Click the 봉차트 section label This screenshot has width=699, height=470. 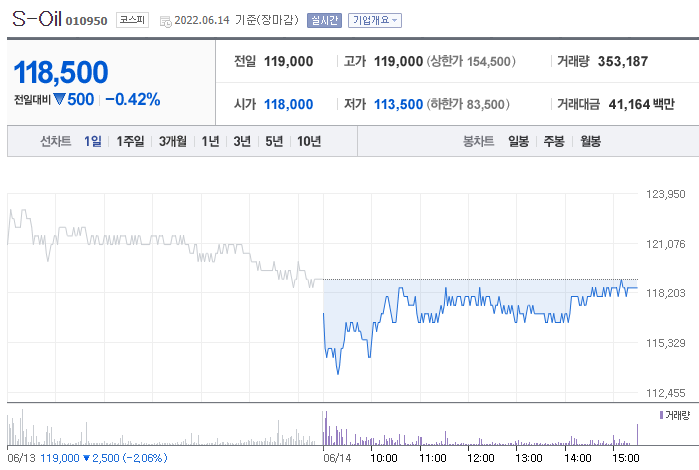[x=478, y=141]
